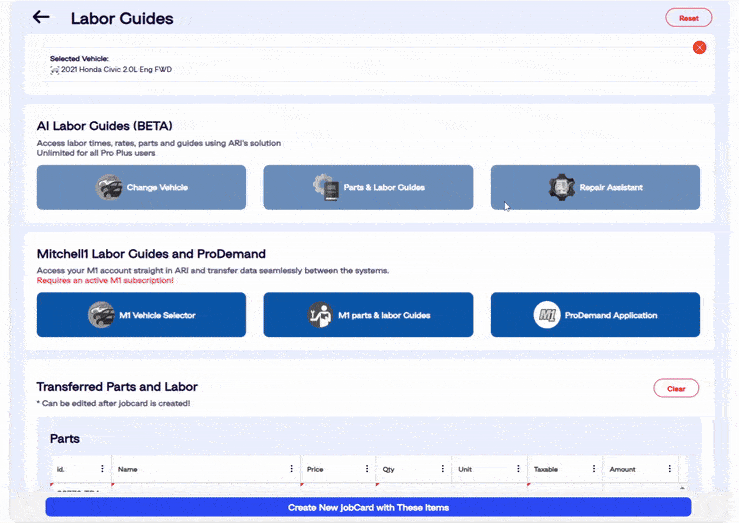Image resolution: width=739 pixels, height=523 pixels.
Task: Create New JobCard with These Items
Action: click(x=368, y=507)
